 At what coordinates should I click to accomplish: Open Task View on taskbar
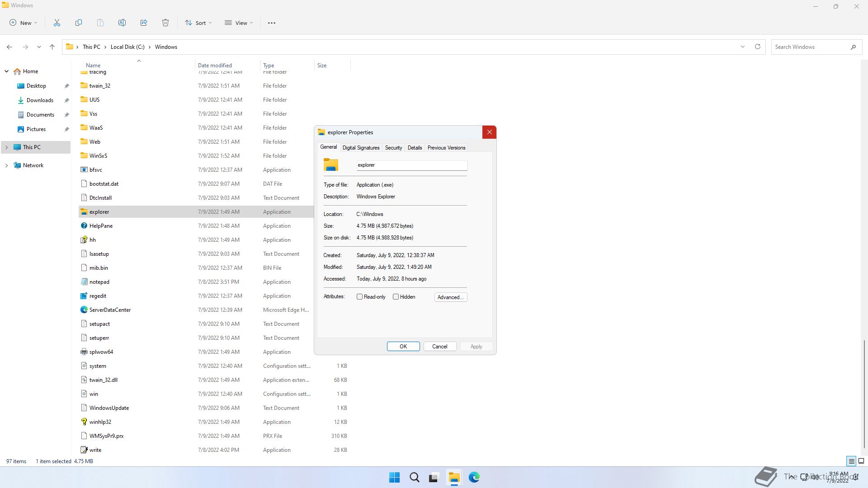coord(434,477)
